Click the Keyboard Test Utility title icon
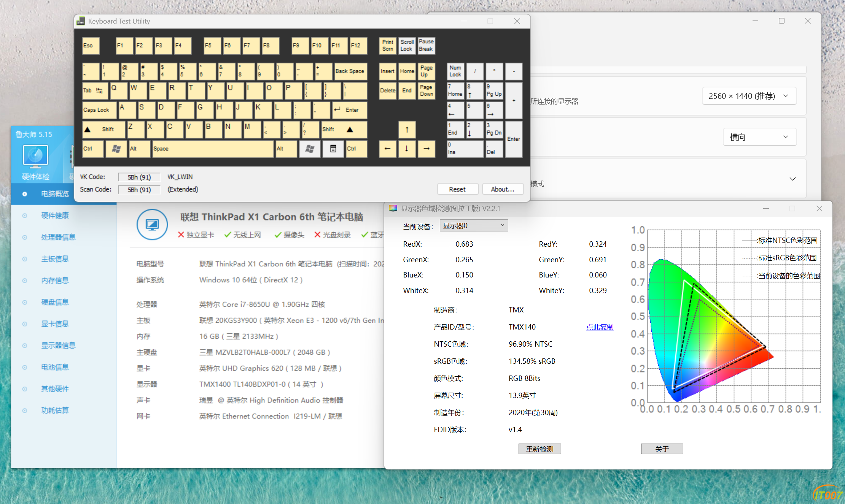This screenshot has width=845, height=504. pos(81,21)
